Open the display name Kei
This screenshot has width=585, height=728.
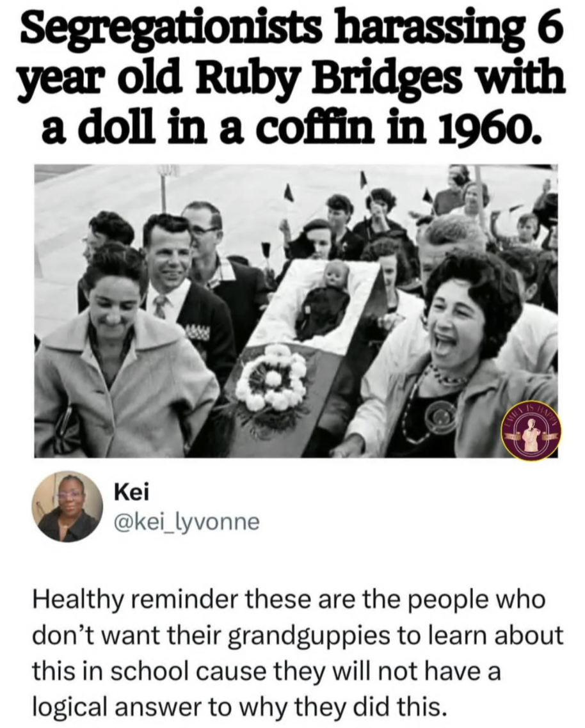[x=131, y=493]
